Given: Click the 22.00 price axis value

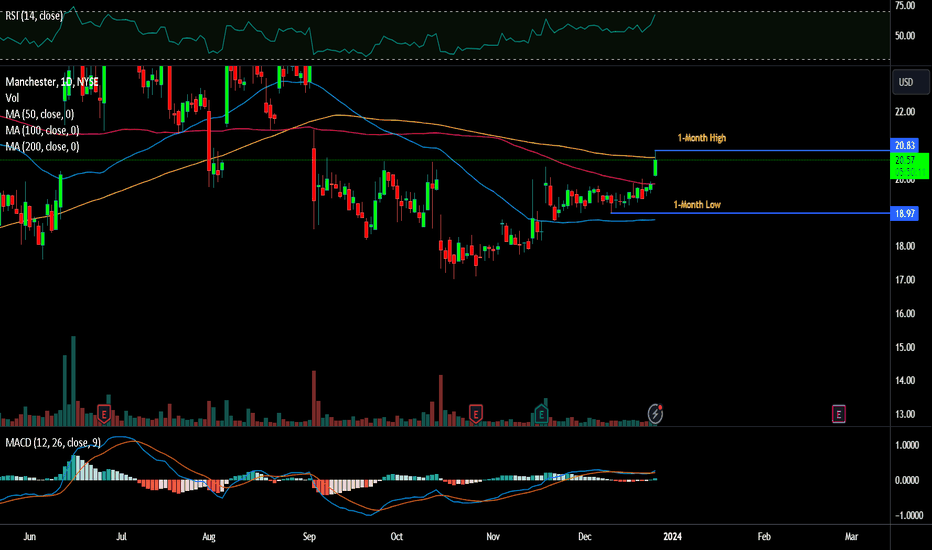Looking at the screenshot, I should point(905,112).
